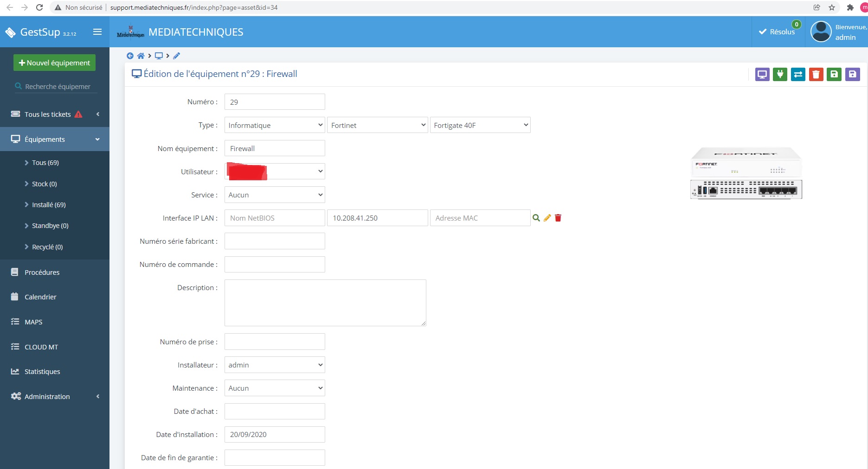Screen dimensions: 868x469
Task: Open the Fortigate 40F model dropdown
Action: tap(480, 125)
